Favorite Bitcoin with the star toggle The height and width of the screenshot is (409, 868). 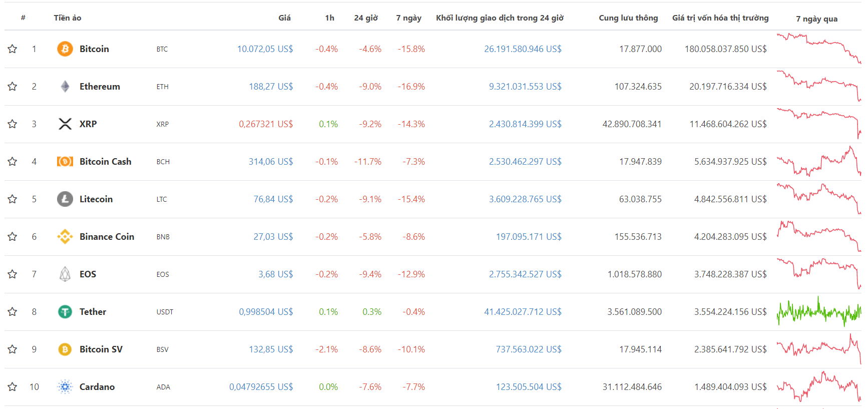pos(13,49)
